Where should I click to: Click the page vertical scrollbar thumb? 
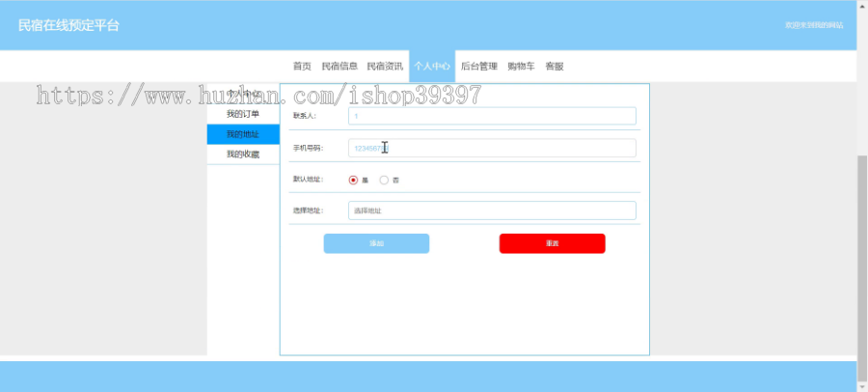coord(862,269)
